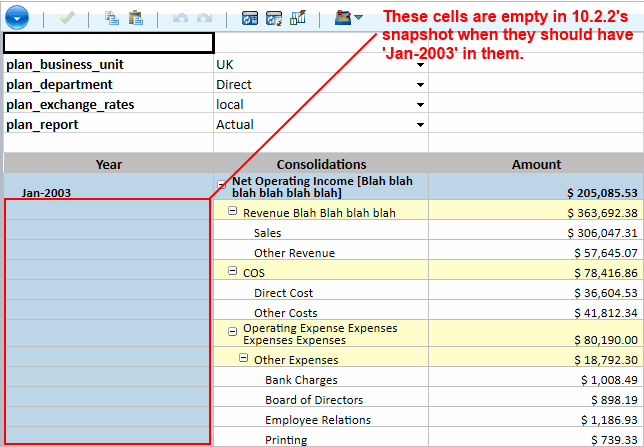Collapse the Net Operating Income row
644x447 pixels.
(x=222, y=185)
